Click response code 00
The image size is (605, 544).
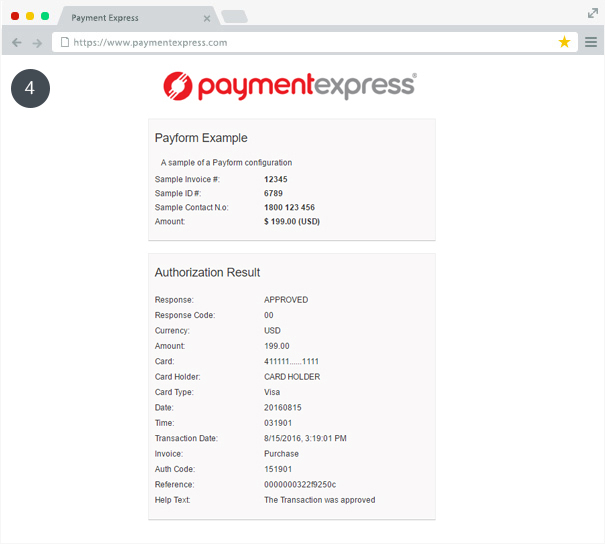(269, 315)
